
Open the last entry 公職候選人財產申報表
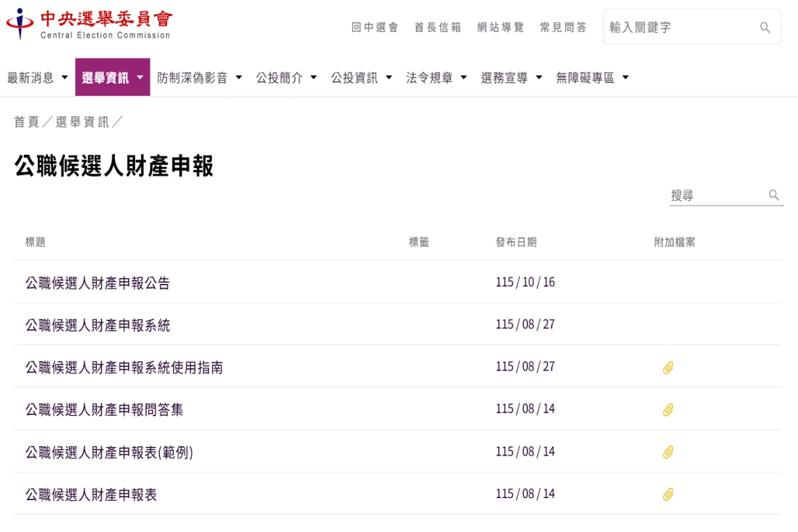point(91,495)
